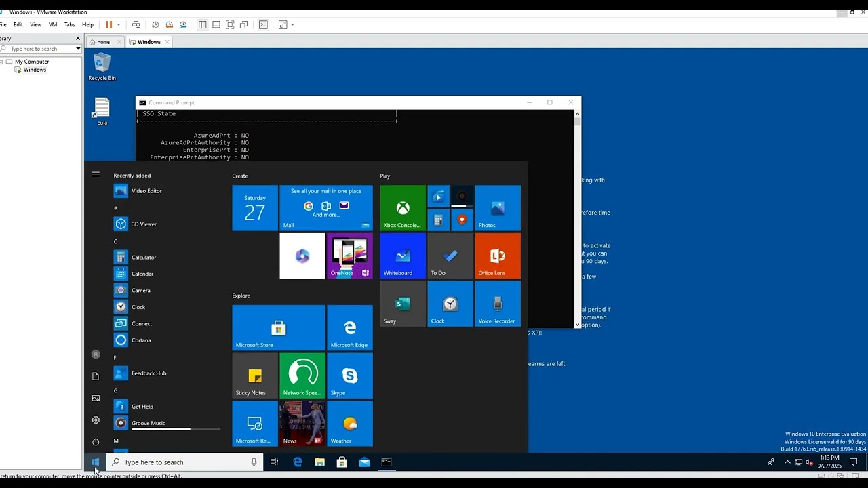Open the OneNote tile
Viewport: 868px width, 488px height.
tap(350, 256)
